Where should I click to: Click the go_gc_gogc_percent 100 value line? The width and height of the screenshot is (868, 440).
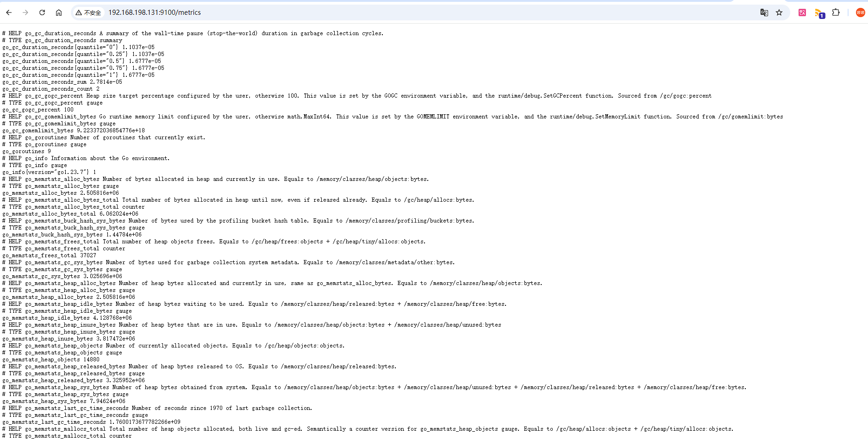[x=38, y=110]
